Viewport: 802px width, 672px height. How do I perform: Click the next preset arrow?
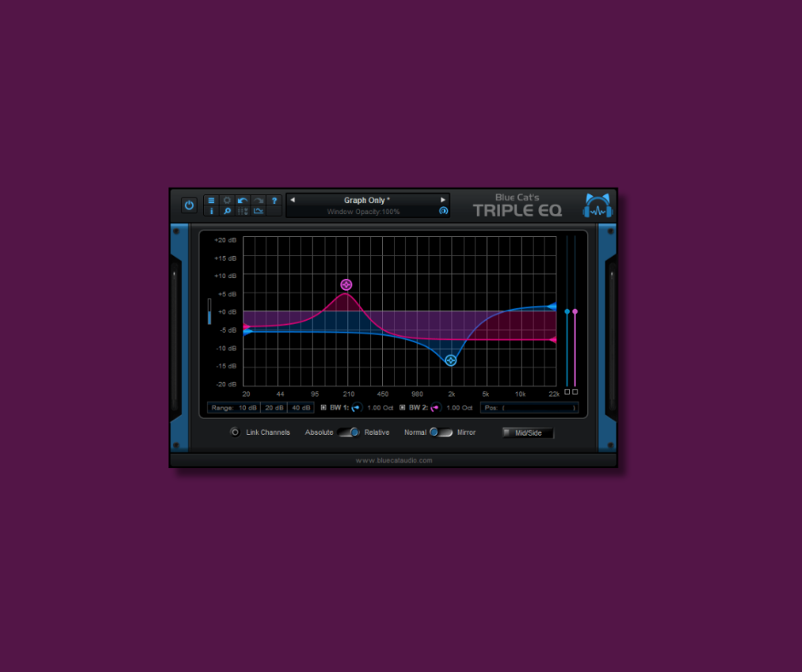click(x=442, y=200)
